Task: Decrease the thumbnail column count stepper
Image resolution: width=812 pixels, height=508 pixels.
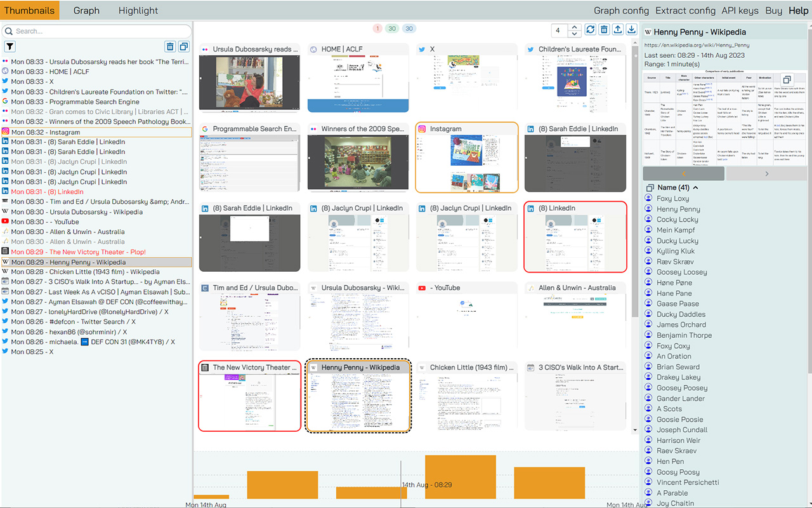Action: click(x=574, y=34)
